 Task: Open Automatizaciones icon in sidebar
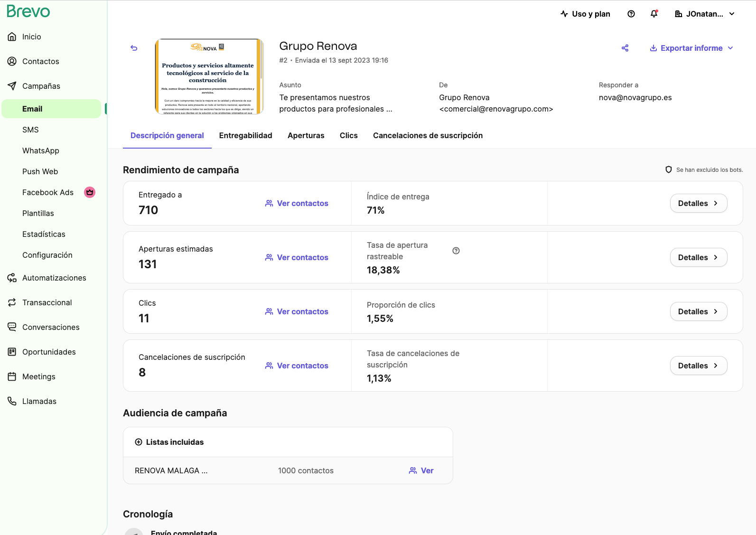[x=12, y=278]
